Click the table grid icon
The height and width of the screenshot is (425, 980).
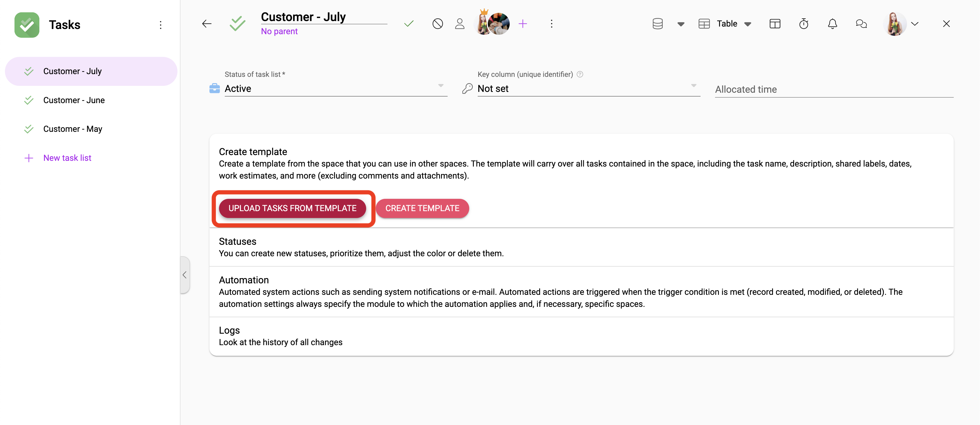704,24
